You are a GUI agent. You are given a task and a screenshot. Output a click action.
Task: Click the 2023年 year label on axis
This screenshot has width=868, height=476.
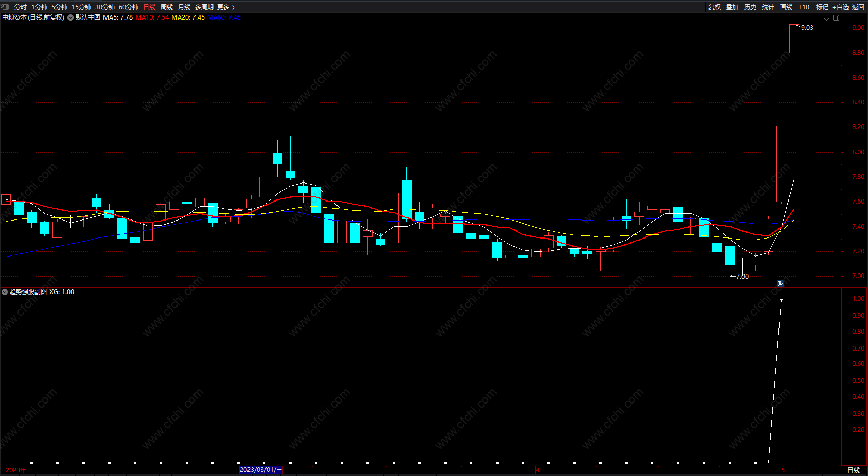(x=16, y=470)
